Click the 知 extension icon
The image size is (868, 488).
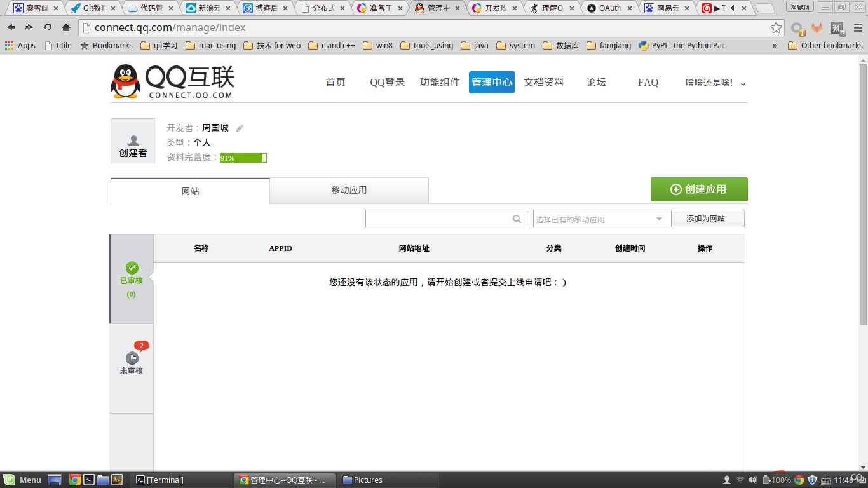click(x=837, y=28)
